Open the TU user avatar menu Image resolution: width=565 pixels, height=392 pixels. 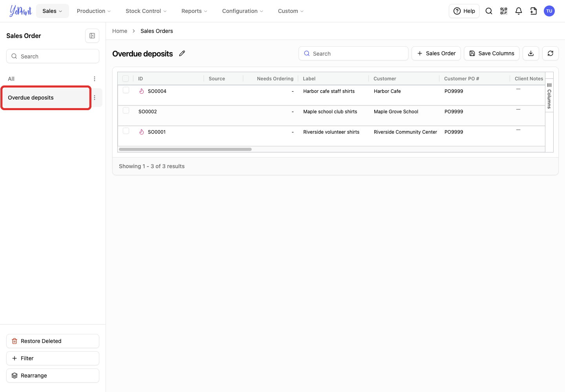pos(549,11)
